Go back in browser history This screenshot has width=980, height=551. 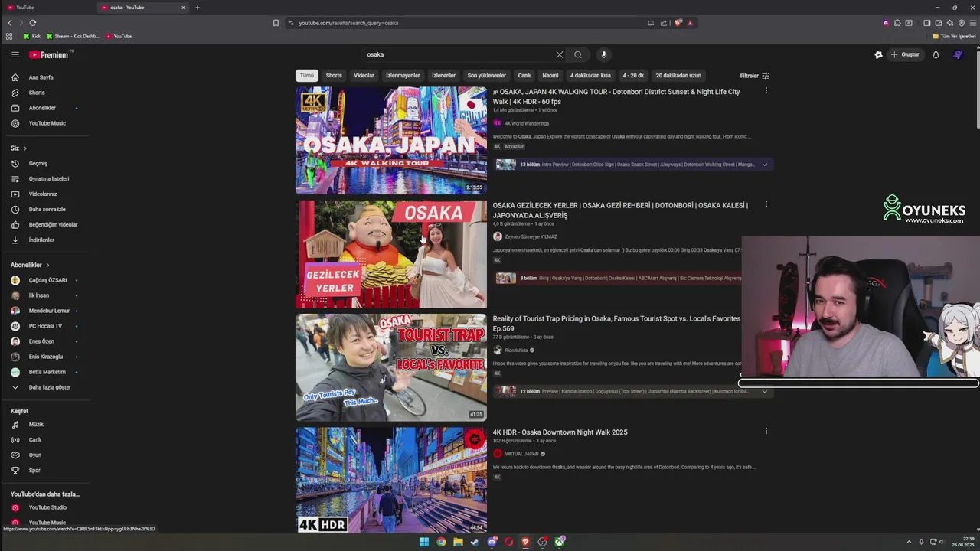[x=10, y=23]
